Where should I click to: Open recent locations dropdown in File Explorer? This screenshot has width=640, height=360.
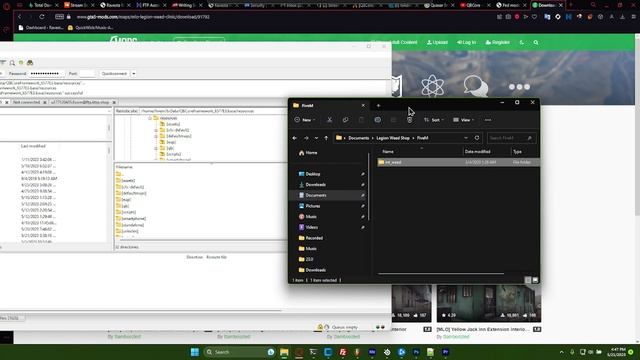(x=316, y=138)
